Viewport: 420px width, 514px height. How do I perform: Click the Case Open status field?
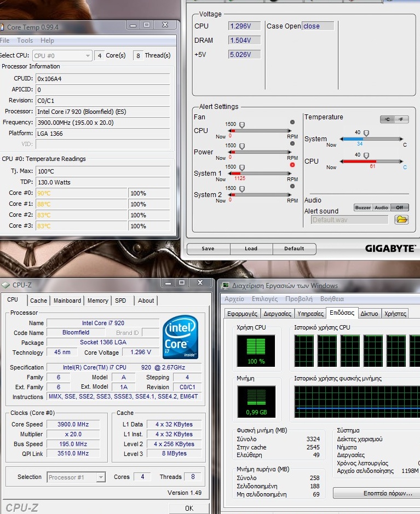click(318, 26)
